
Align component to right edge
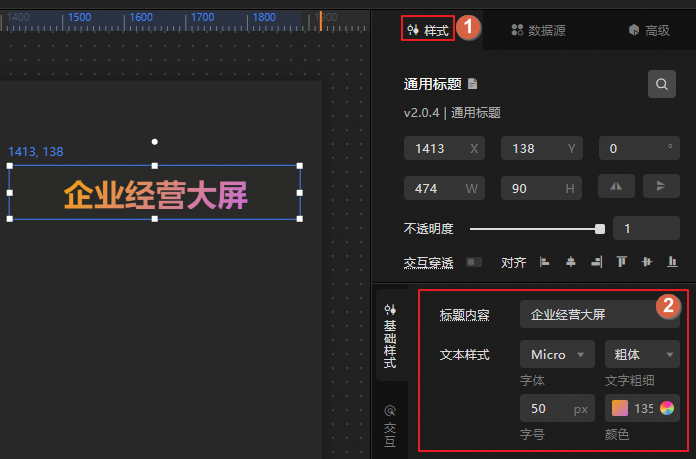(x=597, y=262)
